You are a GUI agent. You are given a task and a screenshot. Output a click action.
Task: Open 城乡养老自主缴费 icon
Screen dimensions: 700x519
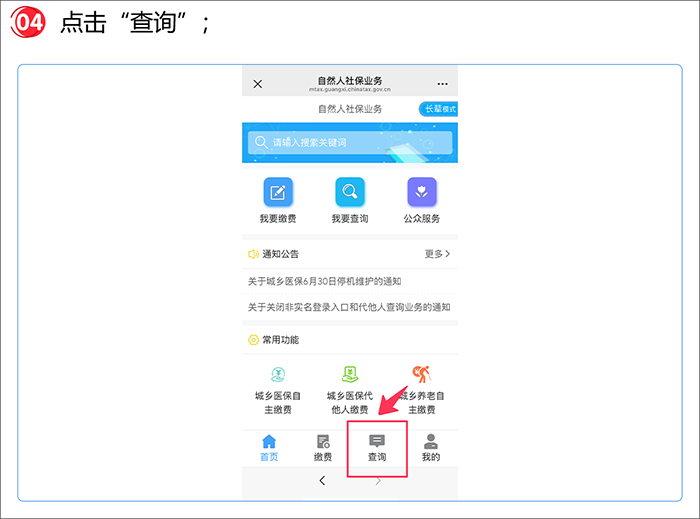[x=422, y=376]
